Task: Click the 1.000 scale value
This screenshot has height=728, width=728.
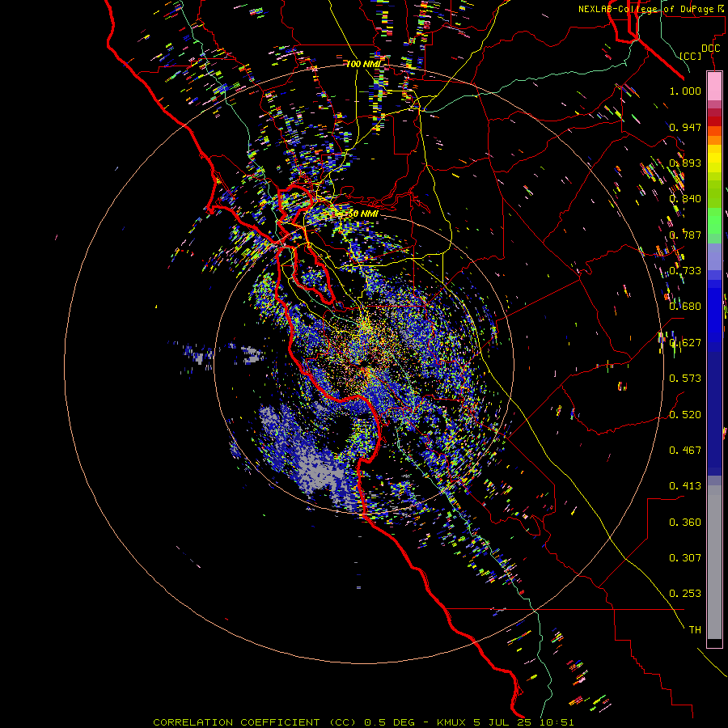Action: 685,91
